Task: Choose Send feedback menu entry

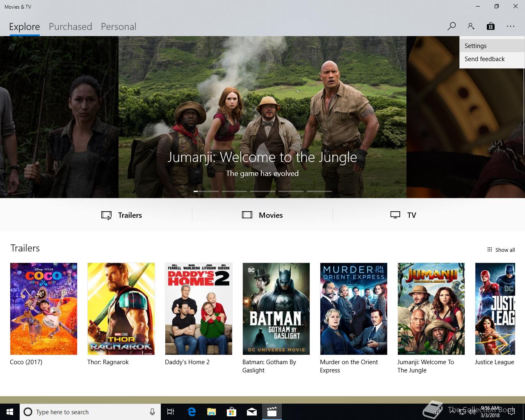Action: pos(492,59)
